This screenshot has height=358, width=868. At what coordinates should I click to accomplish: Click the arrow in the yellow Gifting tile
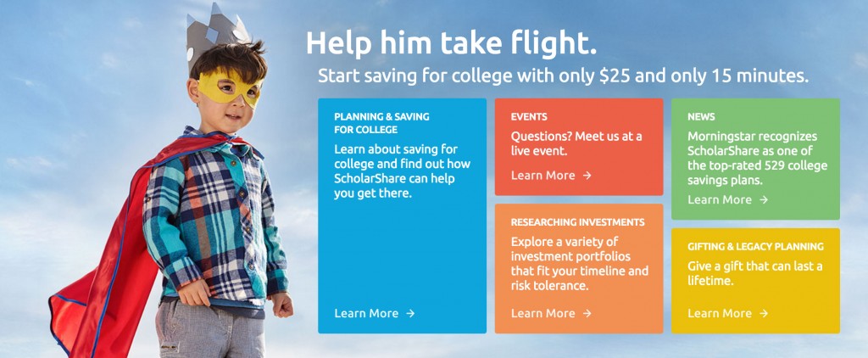pos(764,313)
